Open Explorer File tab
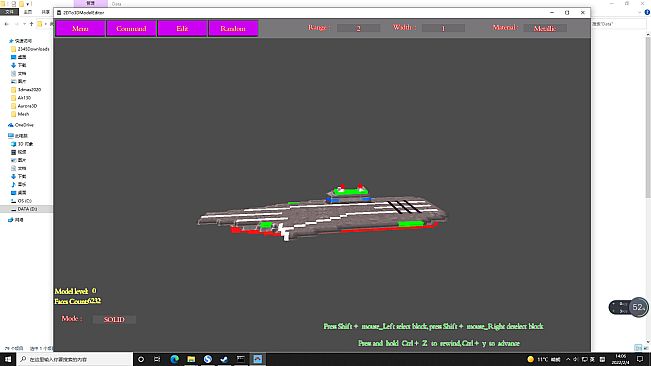The image size is (651, 366). [9, 12]
